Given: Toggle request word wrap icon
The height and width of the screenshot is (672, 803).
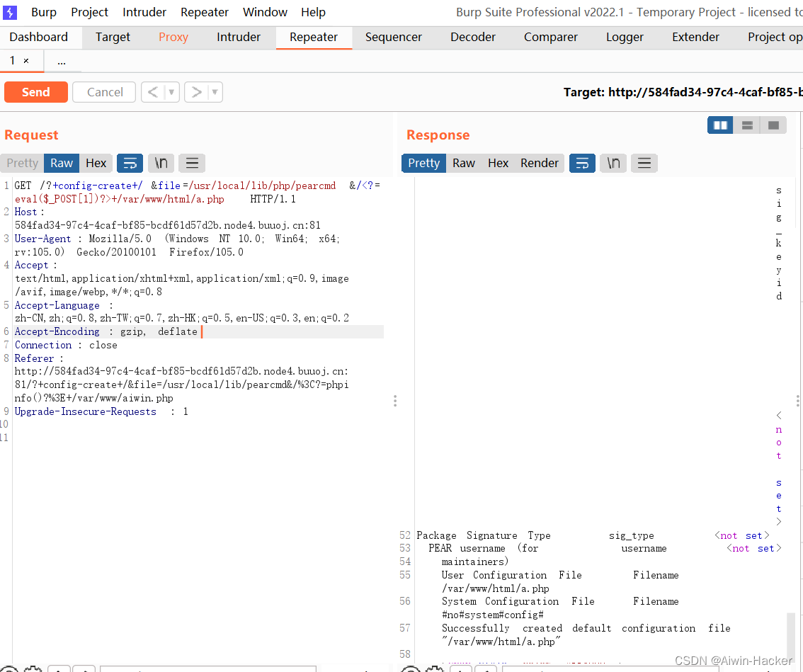Looking at the screenshot, I should point(130,164).
